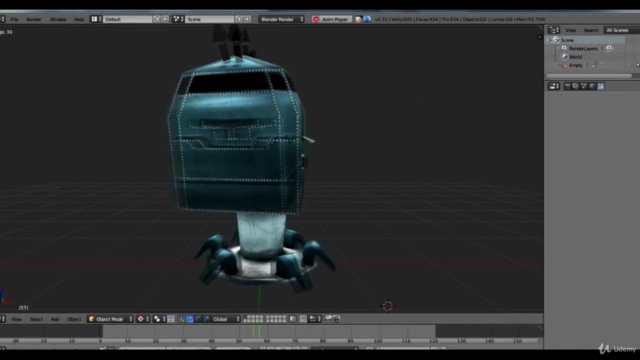Open the Render menu
Screen dimensions: 640x360
pyautogui.click(x=34, y=19)
